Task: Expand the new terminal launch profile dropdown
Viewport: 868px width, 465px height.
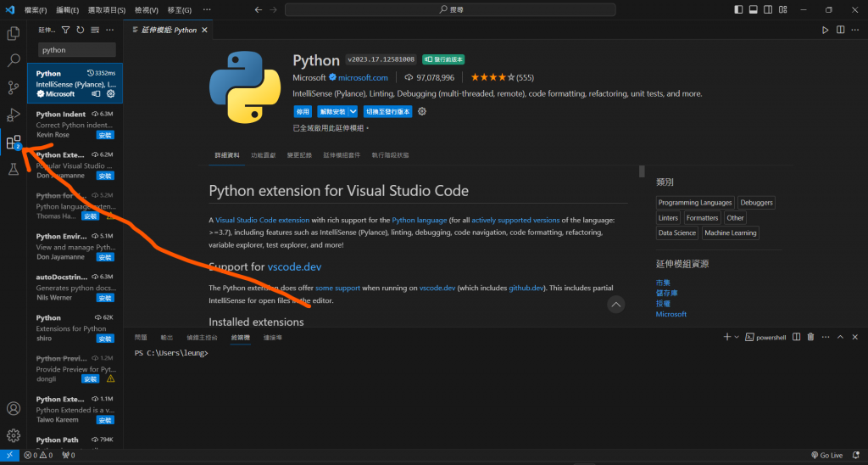Action: pos(737,337)
